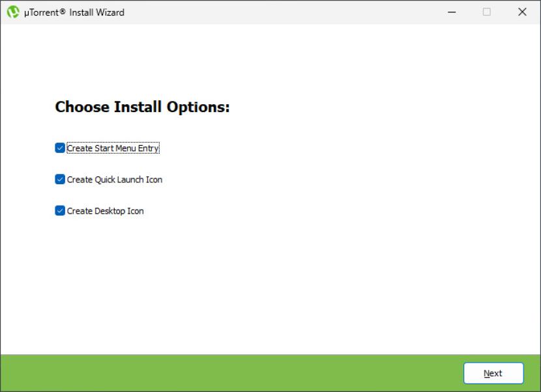Click the "Choose Install Options:" heading

pos(142,107)
